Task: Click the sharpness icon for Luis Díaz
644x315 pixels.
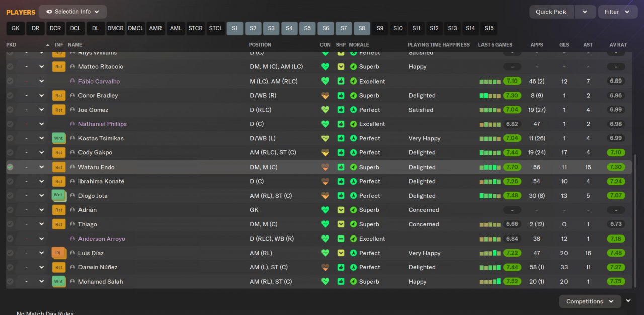Action: pos(341,253)
